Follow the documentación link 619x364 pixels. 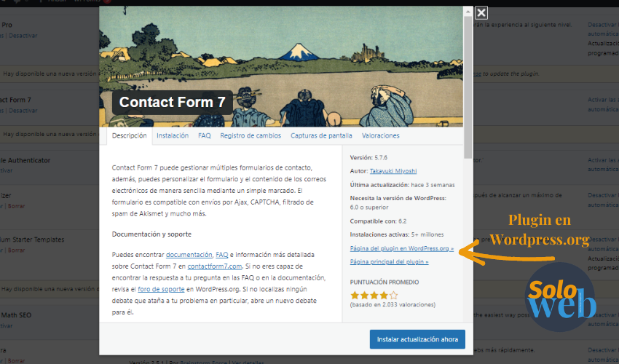(x=189, y=255)
